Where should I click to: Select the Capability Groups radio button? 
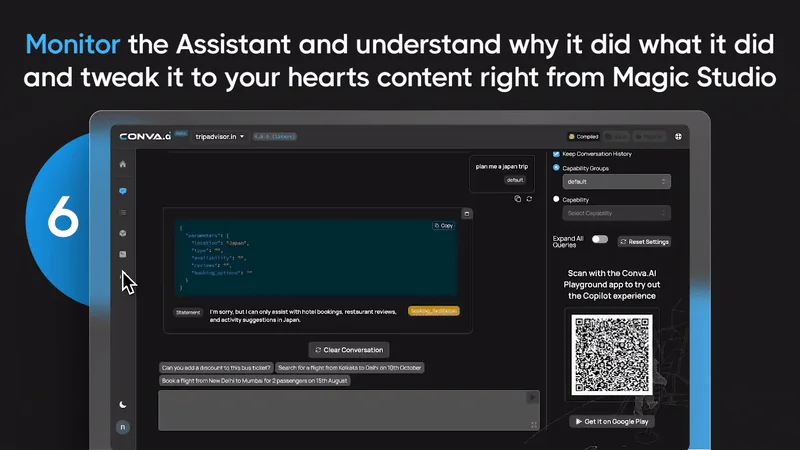pos(556,167)
